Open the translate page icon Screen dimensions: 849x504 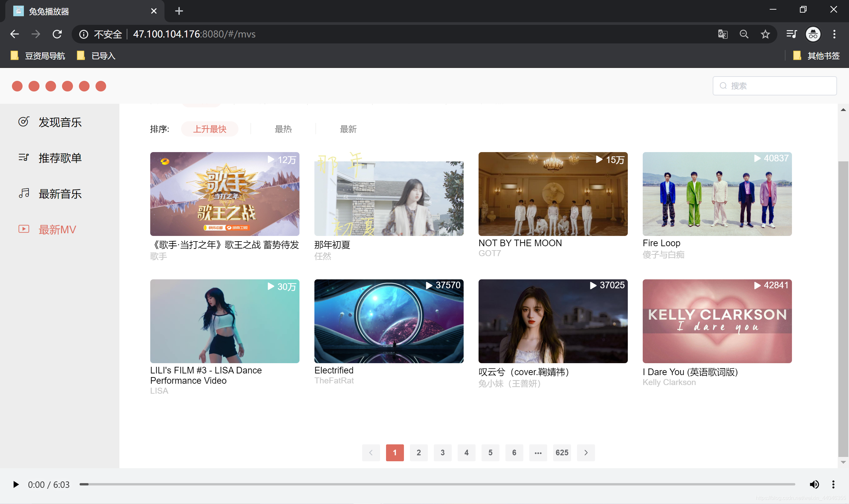[723, 34]
